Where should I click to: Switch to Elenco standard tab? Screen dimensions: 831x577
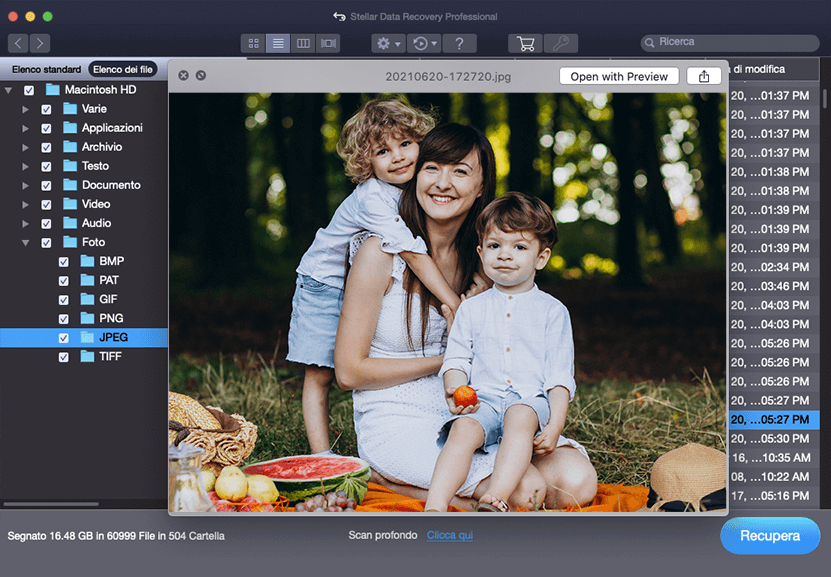coord(46,70)
